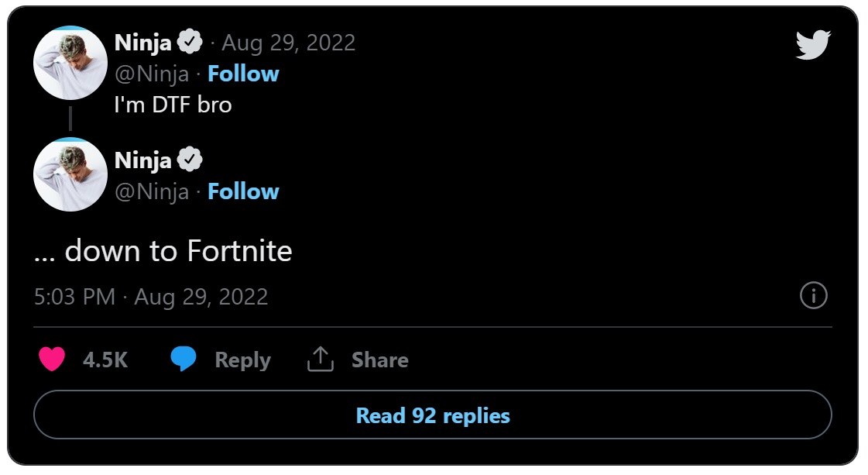Screen dimensions: 868x475
Task: Click the Share text label
Action: tap(379, 360)
